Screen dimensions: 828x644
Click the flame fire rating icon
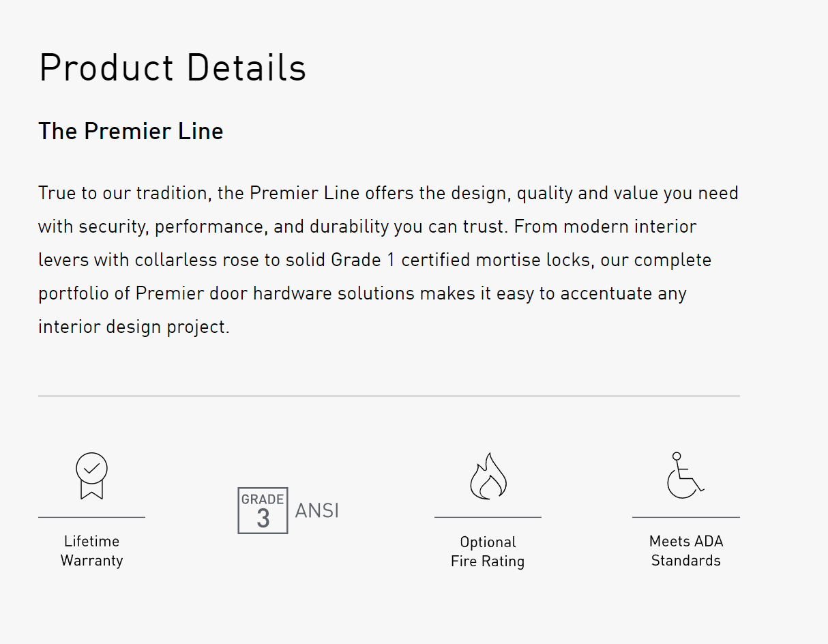tap(488, 475)
